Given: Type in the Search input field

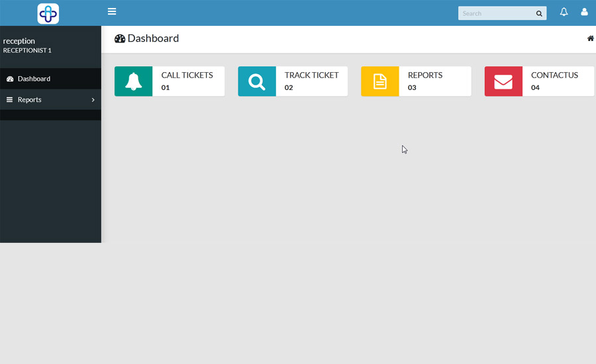Looking at the screenshot, I should coord(495,13).
